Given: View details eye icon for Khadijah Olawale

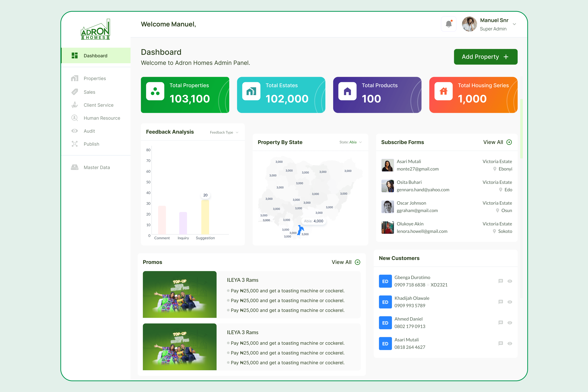Looking at the screenshot, I should click(x=510, y=302).
